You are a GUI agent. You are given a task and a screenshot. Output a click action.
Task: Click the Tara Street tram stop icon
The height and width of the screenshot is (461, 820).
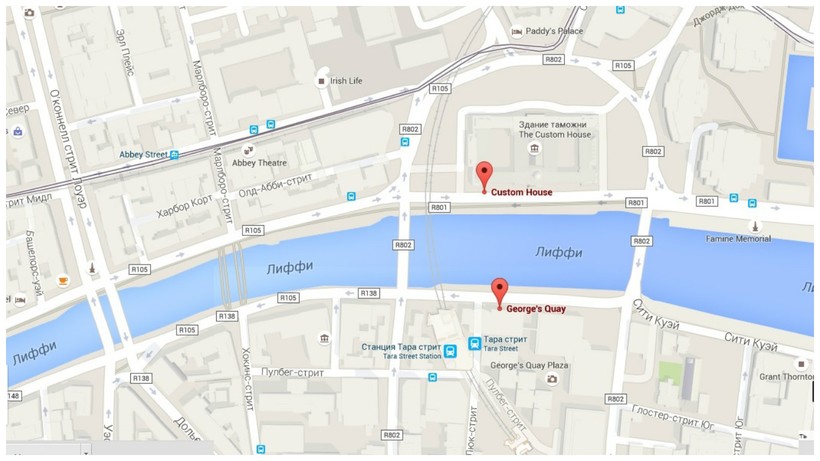[475, 343]
